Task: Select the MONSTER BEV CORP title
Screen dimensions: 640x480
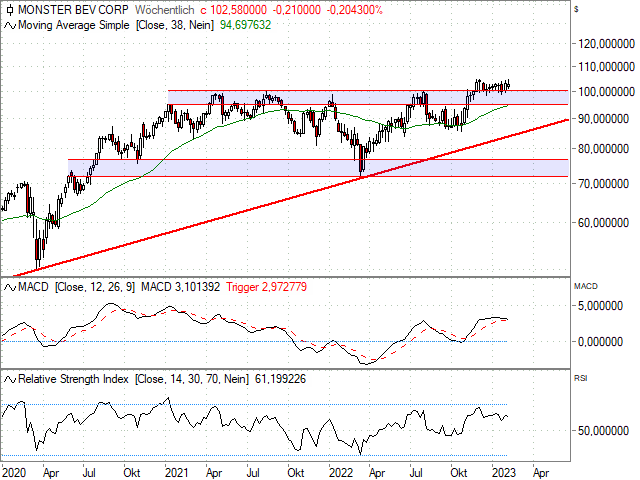Action: pos(73,9)
